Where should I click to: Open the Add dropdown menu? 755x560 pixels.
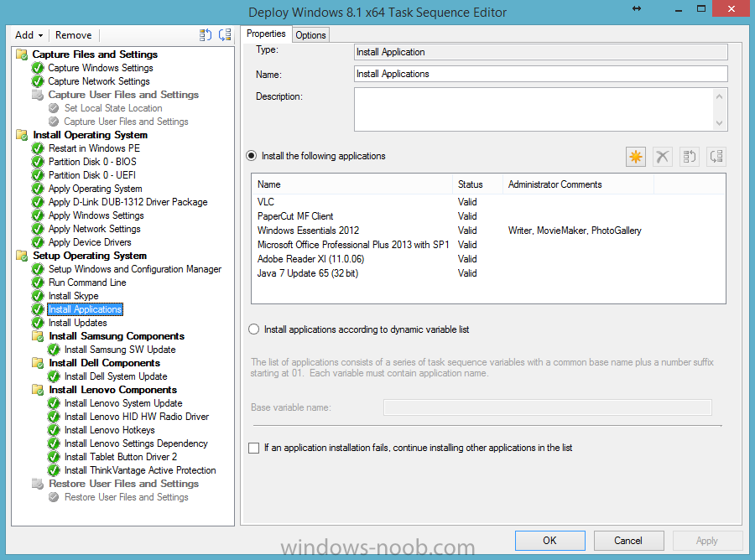[29, 35]
